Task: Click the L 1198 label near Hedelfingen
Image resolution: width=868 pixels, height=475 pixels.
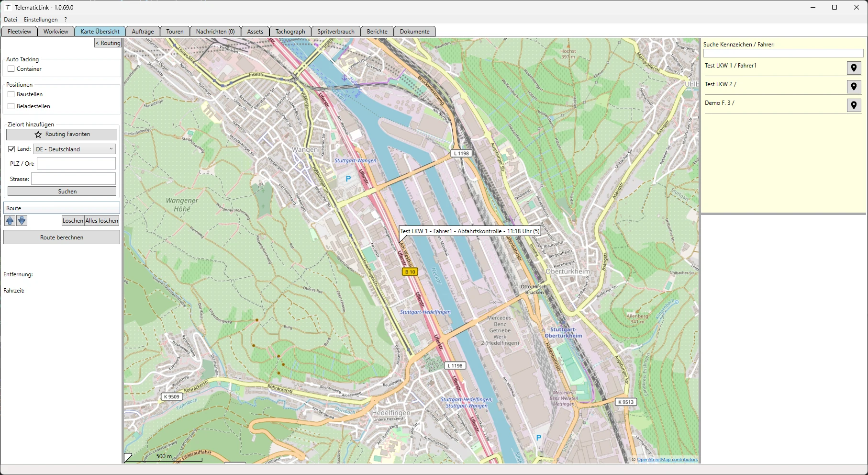Action: pyautogui.click(x=455, y=365)
